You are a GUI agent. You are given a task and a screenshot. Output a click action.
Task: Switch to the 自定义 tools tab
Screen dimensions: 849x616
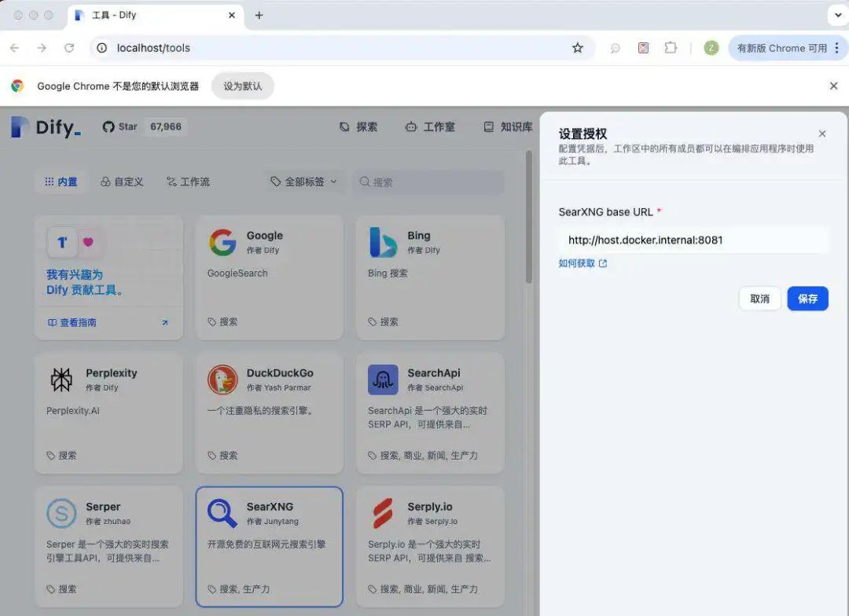[122, 181]
